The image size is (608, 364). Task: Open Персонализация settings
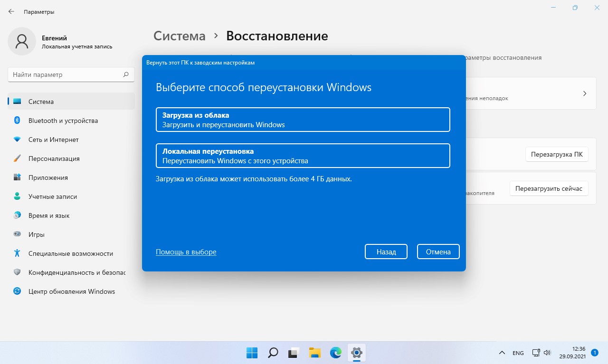(71, 159)
